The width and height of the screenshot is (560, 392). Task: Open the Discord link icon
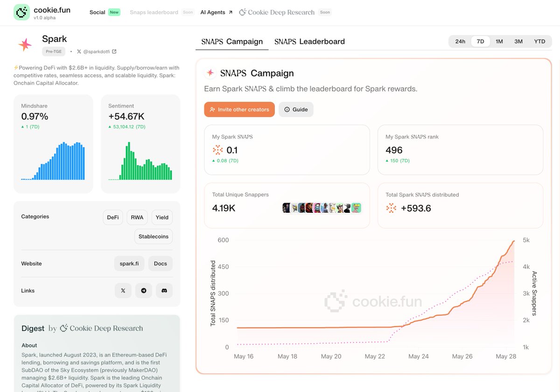(x=164, y=290)
